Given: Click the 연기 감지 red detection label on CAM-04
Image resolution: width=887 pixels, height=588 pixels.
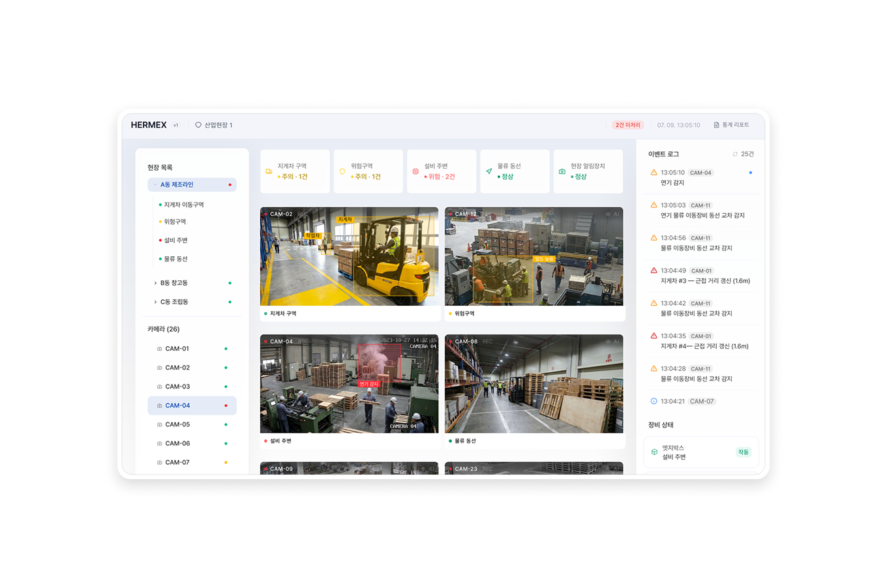Looking at the screenshot, I should [x=369, y=384].
